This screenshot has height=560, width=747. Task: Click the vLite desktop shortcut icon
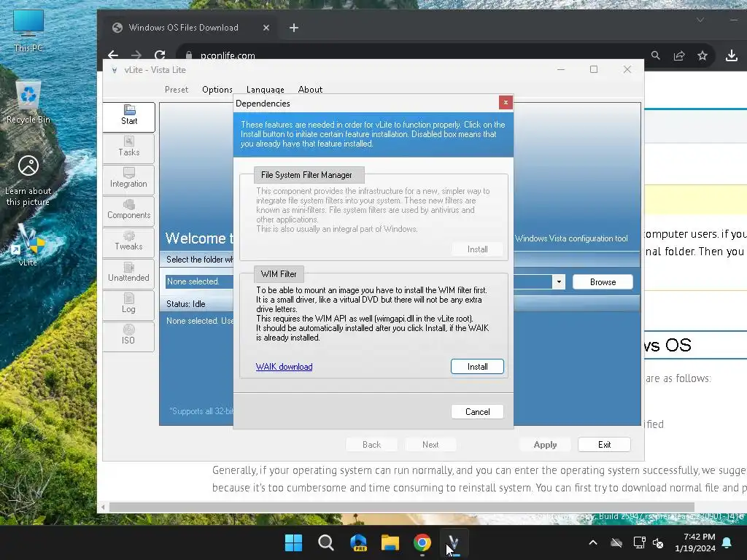pos(28,245)
